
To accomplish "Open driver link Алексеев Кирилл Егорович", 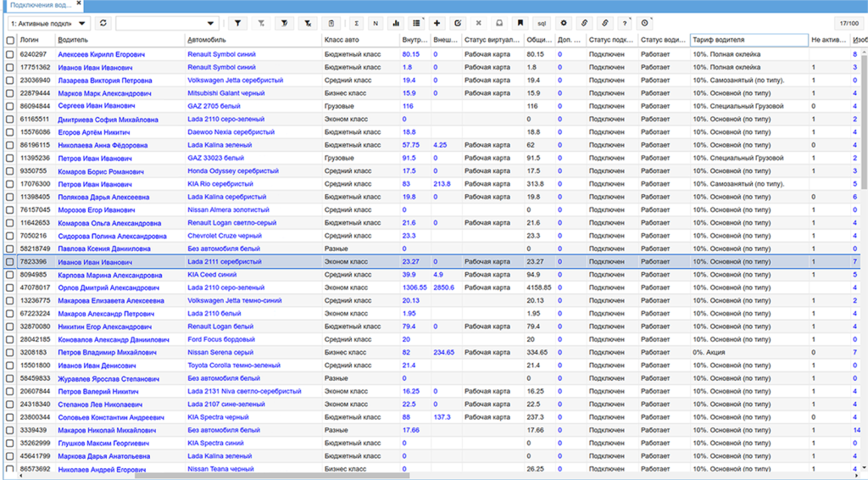I will [x=102, y=55].
